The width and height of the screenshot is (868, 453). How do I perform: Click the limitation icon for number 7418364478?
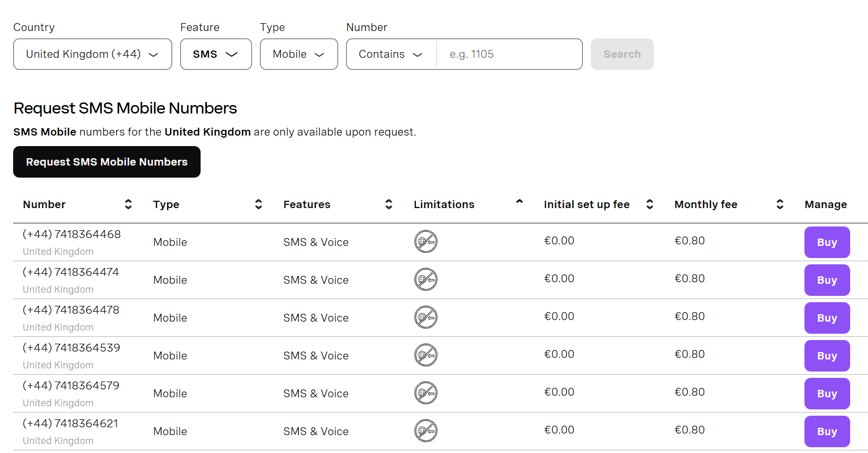click(426, 317)
